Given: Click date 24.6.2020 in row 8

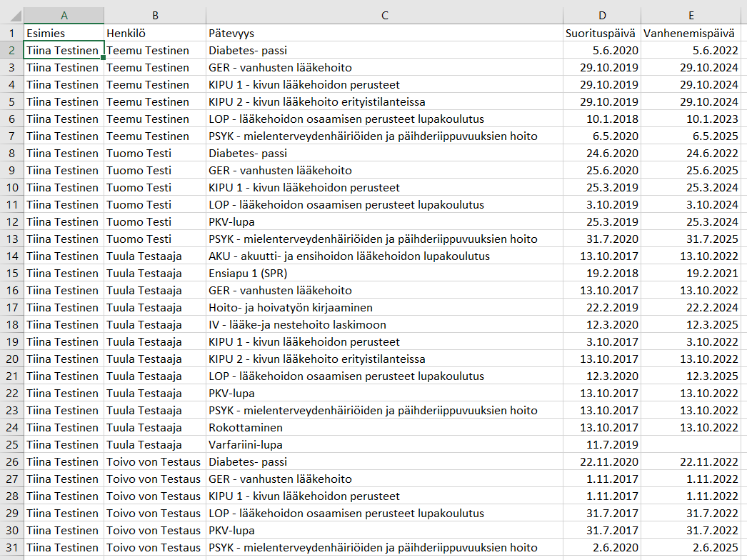Looking at the screenshot, I should pos(602,153).
